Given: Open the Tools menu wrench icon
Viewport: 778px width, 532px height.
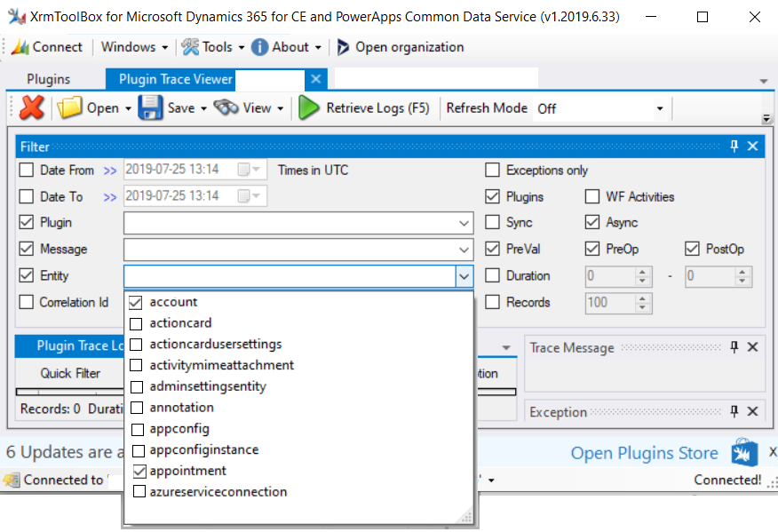Looking at the screenshot, I should [x=190, y=47].
